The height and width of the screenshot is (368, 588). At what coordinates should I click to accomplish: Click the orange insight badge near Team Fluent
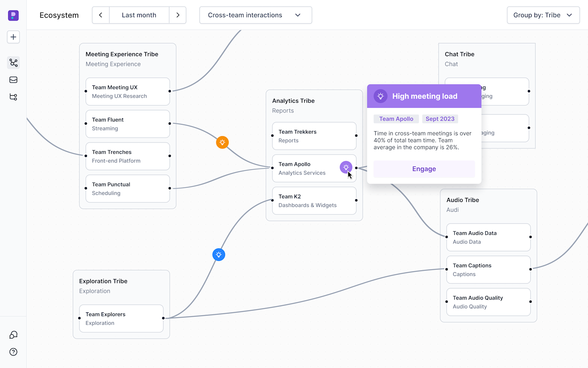(222, 142)
